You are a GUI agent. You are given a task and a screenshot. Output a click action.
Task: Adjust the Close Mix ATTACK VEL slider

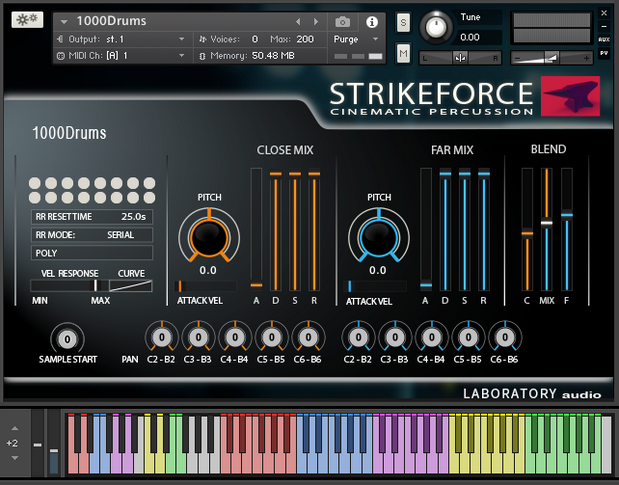(206, 286)
